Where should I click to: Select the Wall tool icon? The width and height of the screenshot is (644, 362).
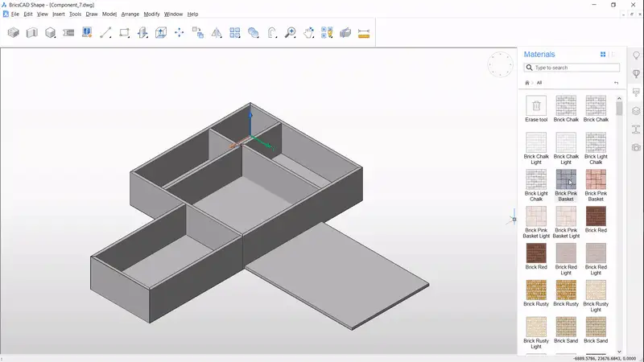31,32
